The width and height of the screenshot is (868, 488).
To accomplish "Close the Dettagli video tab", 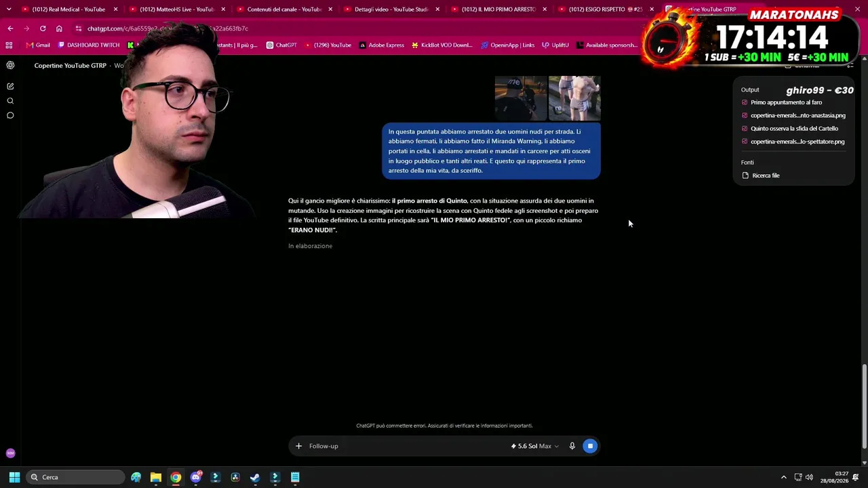I will [437, 9].
